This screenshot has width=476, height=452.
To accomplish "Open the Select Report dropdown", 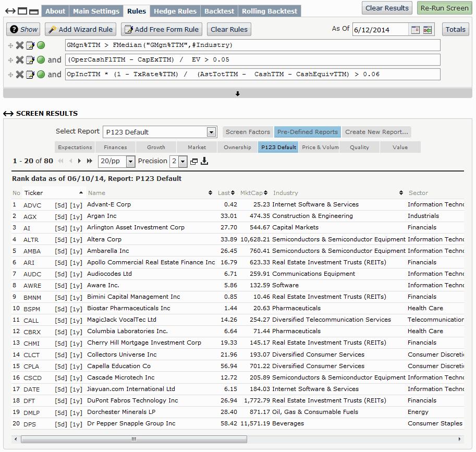I will pyautogui.click(x=212, y=132).
